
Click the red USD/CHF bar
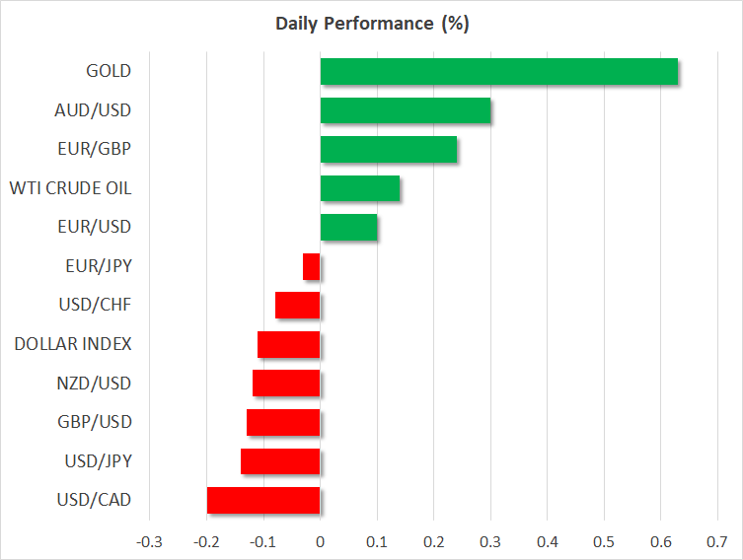pos(298,306)
